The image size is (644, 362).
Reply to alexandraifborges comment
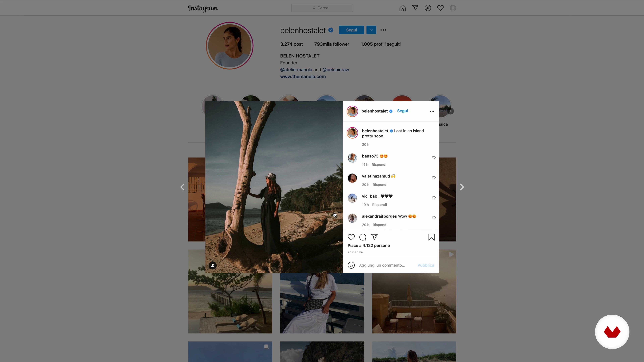[380, 225]
